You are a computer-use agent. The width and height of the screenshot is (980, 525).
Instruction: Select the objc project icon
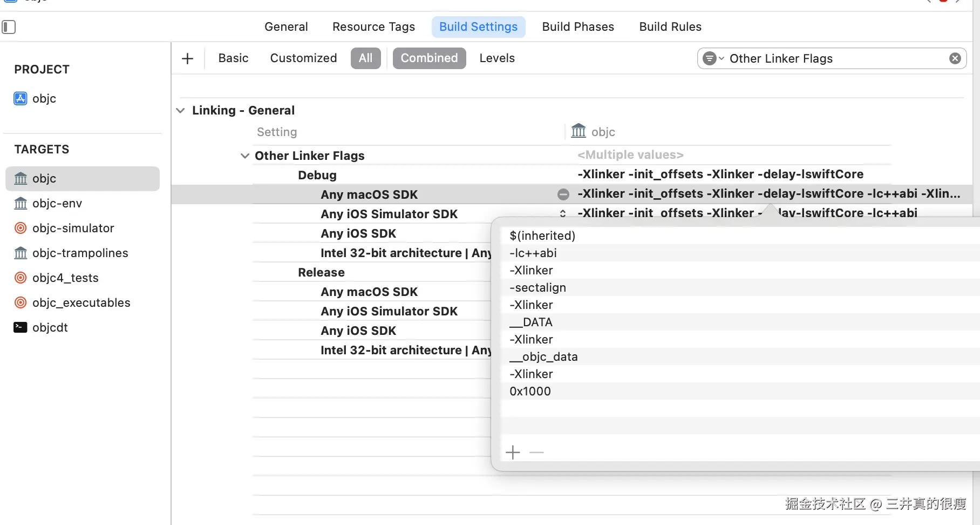tap(21, 98)
